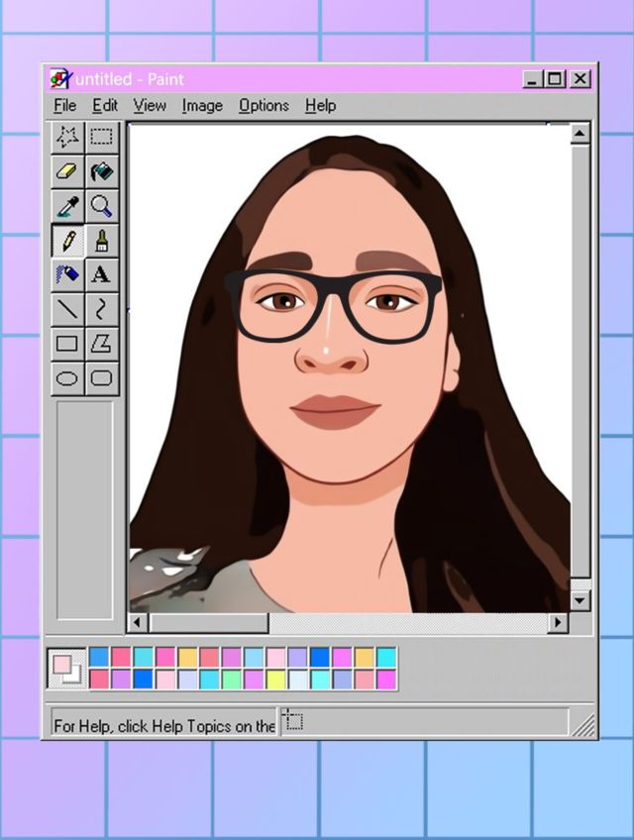This screenshot has height=840, width=634.
Task: Choose the Eraser tool
Action: point(67,171)
